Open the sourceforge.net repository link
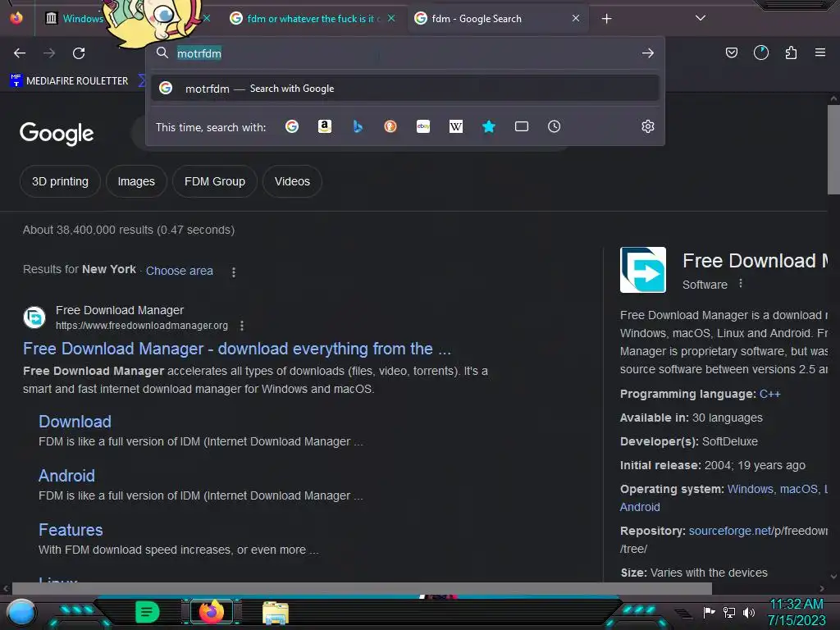 (728, 531)
